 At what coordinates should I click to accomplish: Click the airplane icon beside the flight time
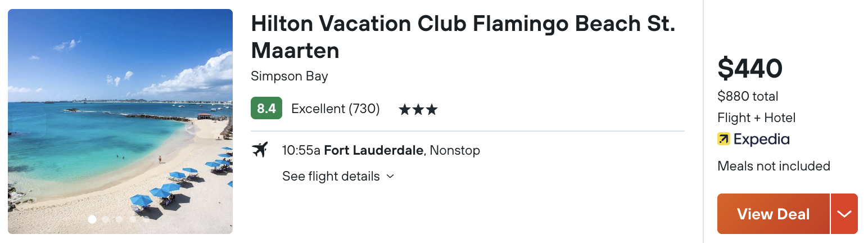pyautogui.click(x=260, y=150)
